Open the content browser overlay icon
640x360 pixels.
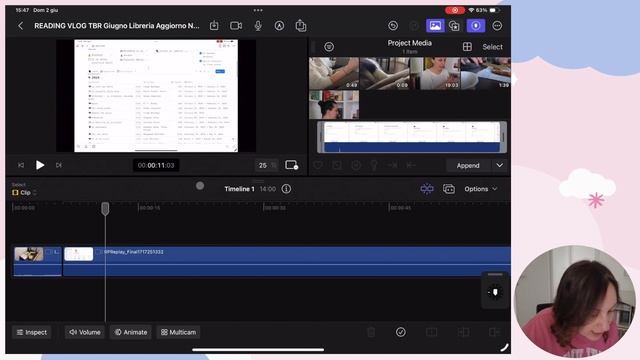(x=454, y=26)
